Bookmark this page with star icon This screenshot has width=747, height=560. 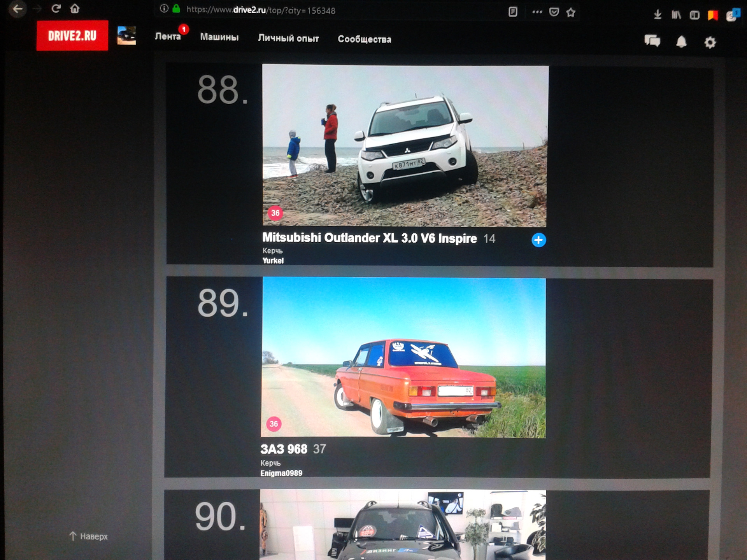(x=571, y=12)
